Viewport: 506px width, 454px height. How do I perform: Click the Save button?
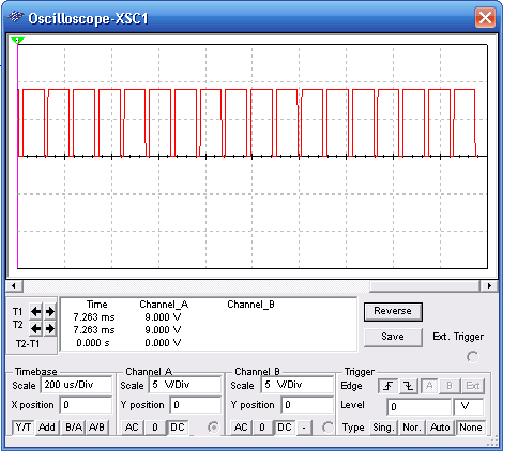(393, 337)
